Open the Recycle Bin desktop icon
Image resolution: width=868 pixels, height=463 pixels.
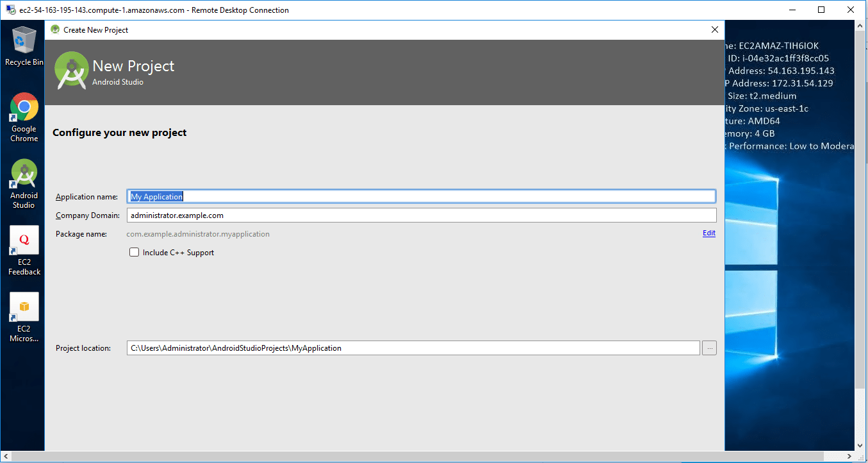click(24, 46)
